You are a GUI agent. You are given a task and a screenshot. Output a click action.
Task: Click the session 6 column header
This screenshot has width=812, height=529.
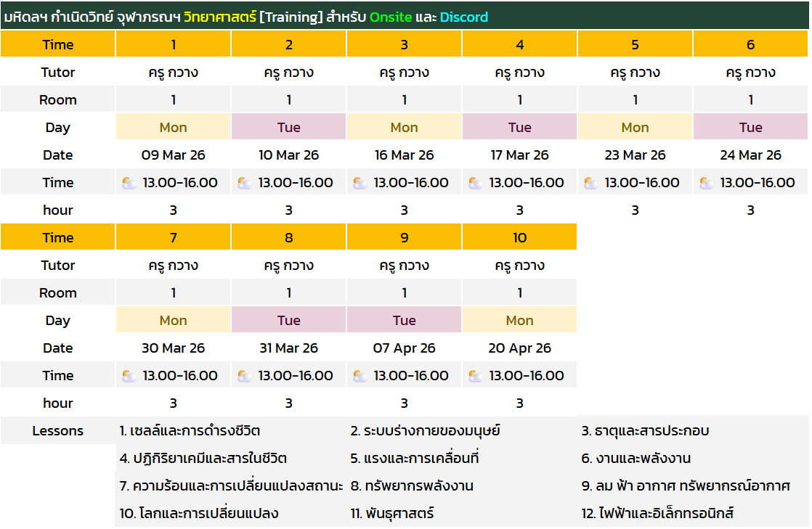(x=750, y=45)
